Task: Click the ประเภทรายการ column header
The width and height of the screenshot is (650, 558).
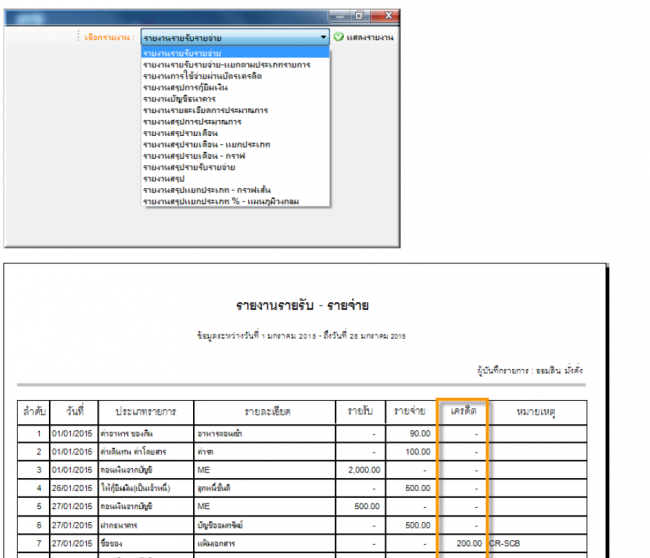Action: (146, 412)
